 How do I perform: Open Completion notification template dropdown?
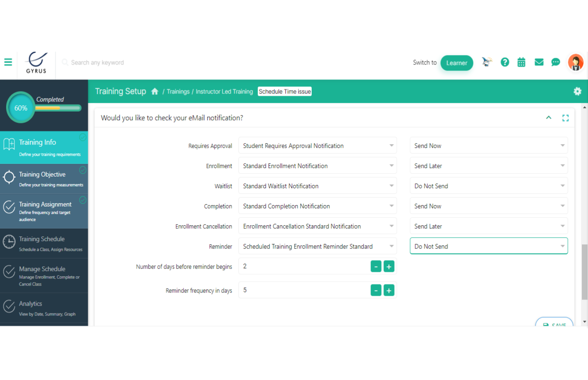tap(317, 206)
